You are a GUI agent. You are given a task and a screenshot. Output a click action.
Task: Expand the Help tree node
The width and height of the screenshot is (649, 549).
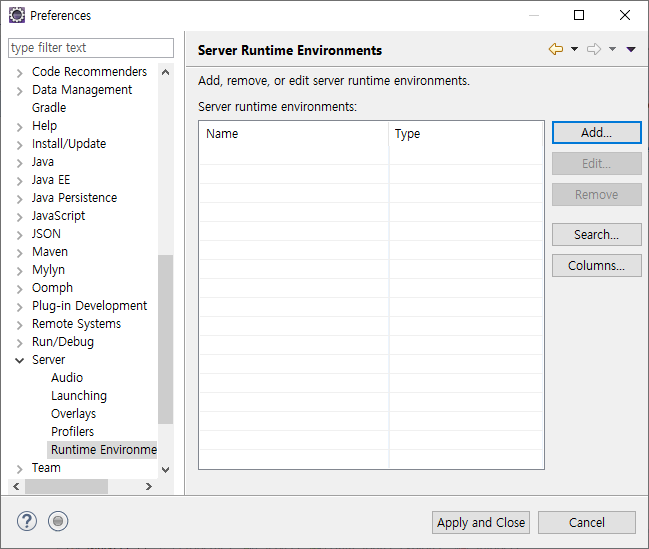tap(19, 127)
